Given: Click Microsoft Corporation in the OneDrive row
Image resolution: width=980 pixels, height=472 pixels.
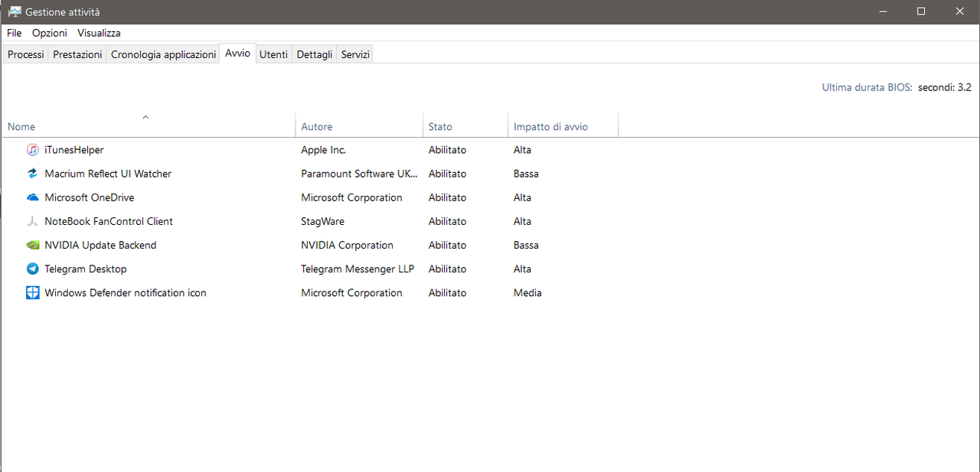Looking at the screenshot, I should click(x=351, y=197).
